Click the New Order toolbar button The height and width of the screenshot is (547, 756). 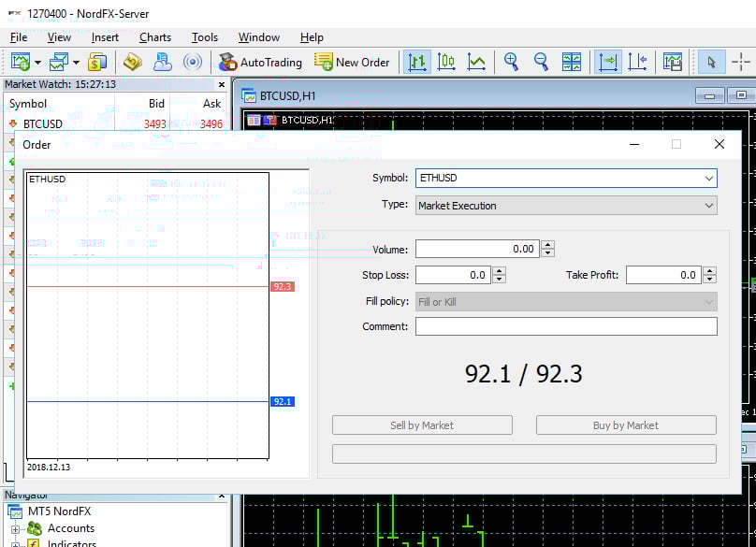point(352,62)
